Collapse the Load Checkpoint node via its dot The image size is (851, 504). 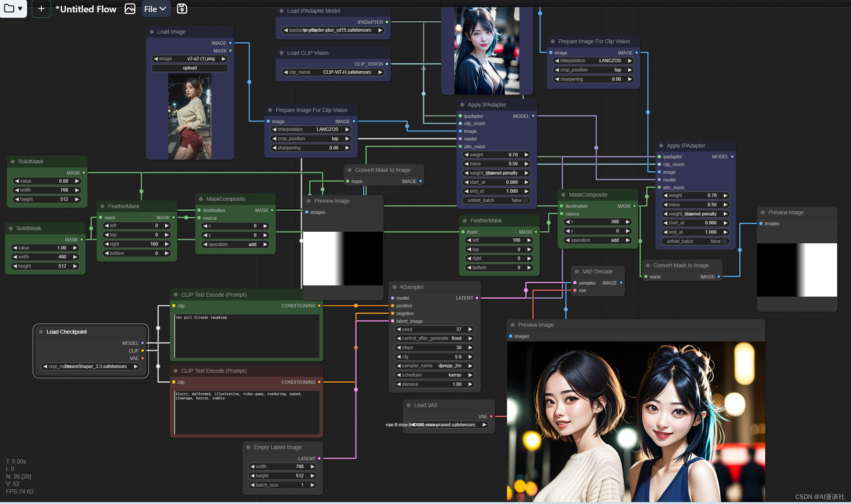(41, 332)
